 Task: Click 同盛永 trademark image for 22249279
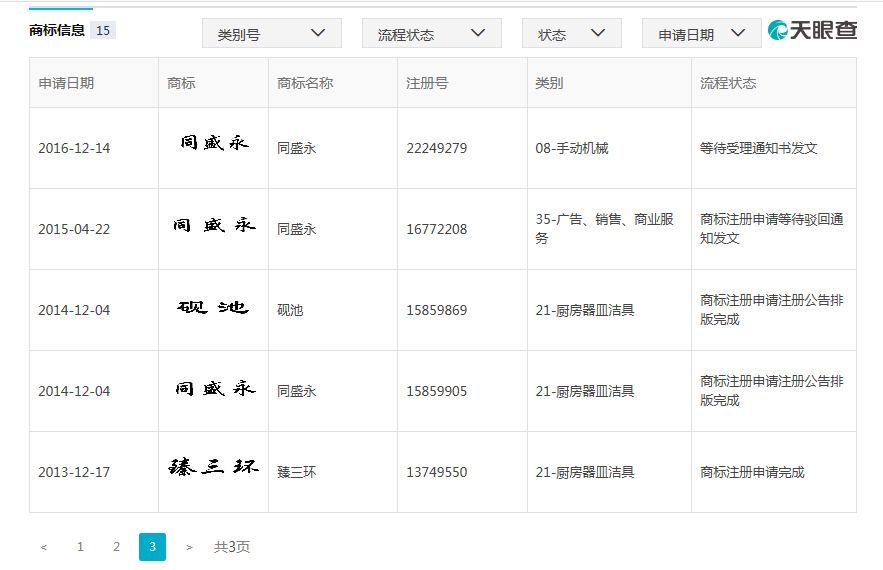click(x=213, y=144)
